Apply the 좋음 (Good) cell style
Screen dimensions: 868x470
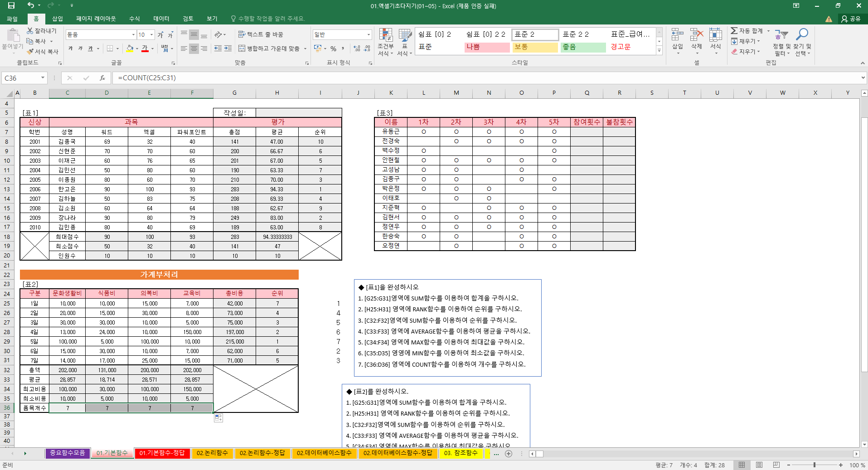coord(583,47)
